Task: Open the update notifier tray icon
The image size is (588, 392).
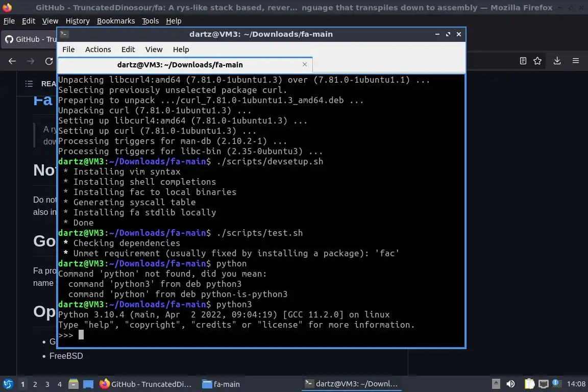Action: pos(556,383)
